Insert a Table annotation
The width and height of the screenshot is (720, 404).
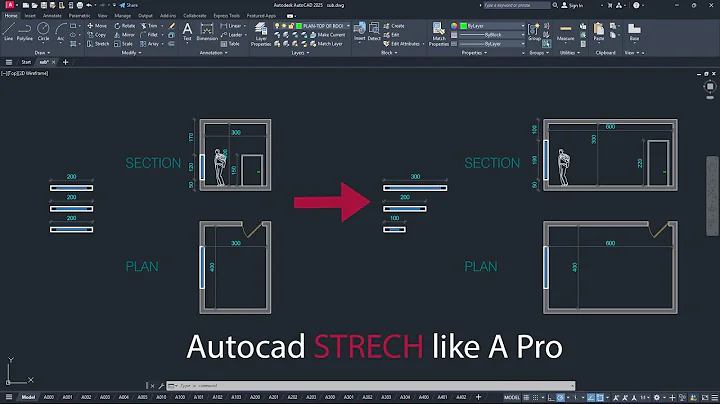230,44
